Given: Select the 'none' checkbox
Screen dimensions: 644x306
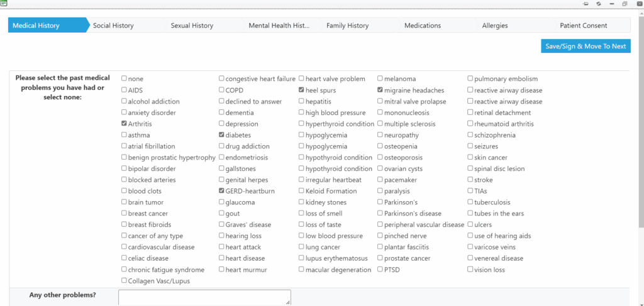Looking at the screenshot, I should point(124,79).
